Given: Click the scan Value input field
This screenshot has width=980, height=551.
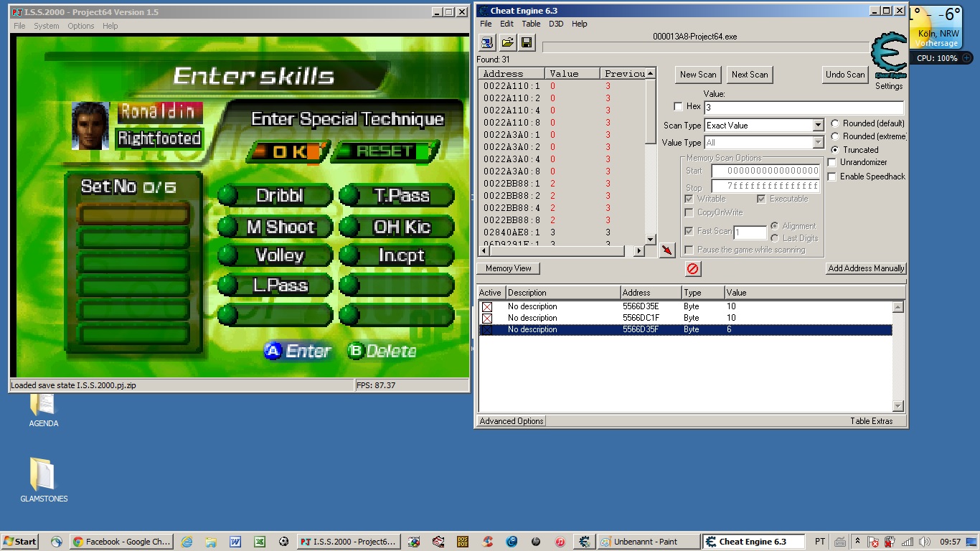Looking at the screenshot, I should pos(804,108).
